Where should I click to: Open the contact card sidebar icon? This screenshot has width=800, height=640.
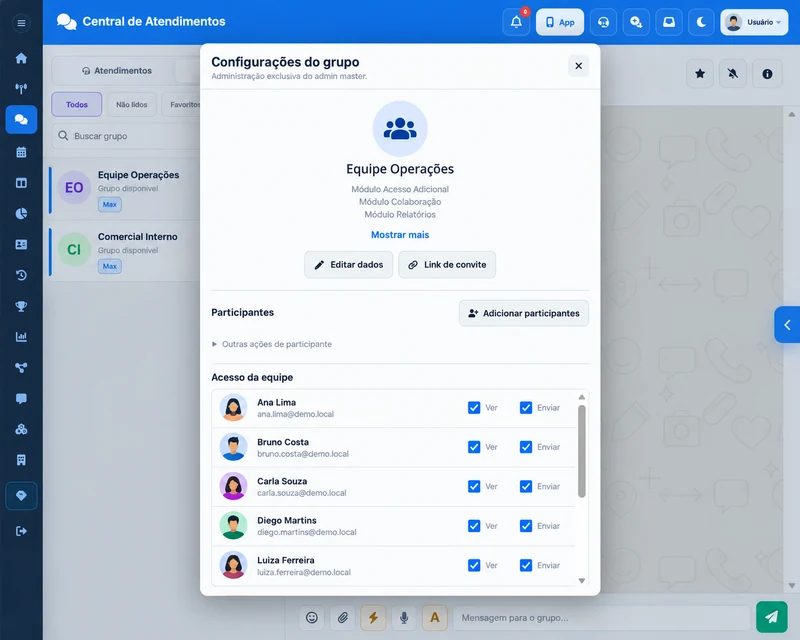click(x=21, y=244)
